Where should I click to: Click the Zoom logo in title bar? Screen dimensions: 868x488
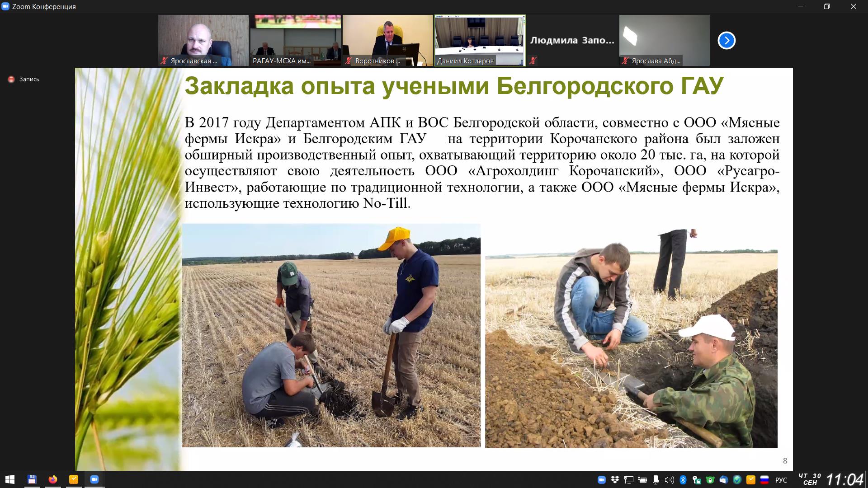[x=6, y=6]
